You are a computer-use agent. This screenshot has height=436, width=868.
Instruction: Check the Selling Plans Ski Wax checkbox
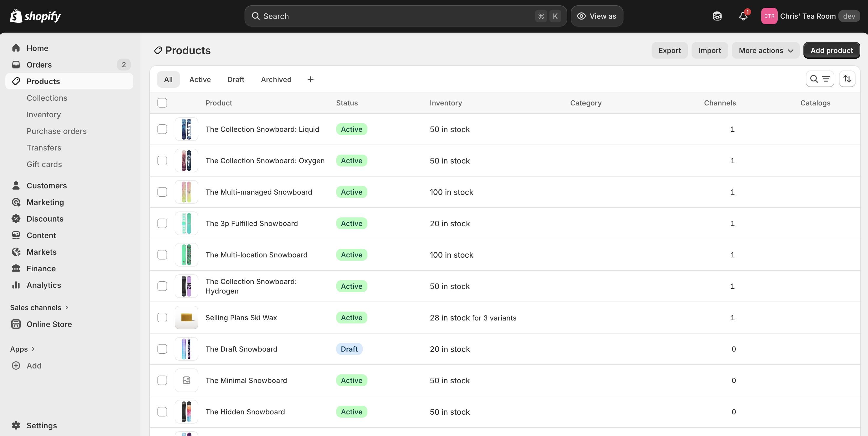tap(162, 318)
